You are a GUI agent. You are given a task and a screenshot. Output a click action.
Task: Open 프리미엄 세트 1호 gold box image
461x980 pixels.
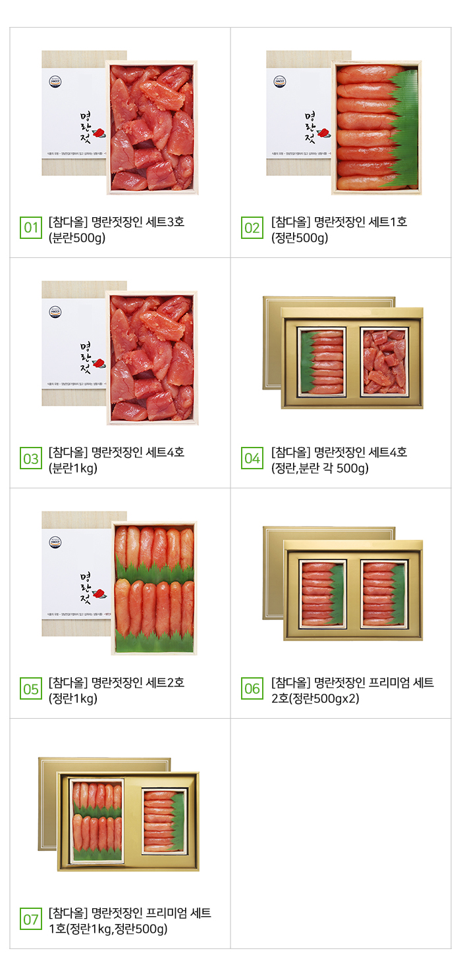(119, 814)
